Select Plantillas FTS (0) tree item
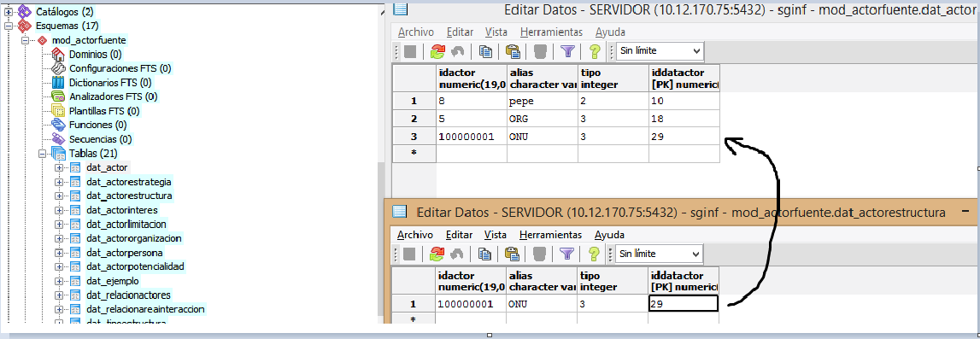Image resolution: width=980 pixels, height=339 pixels. pos(103,111)
